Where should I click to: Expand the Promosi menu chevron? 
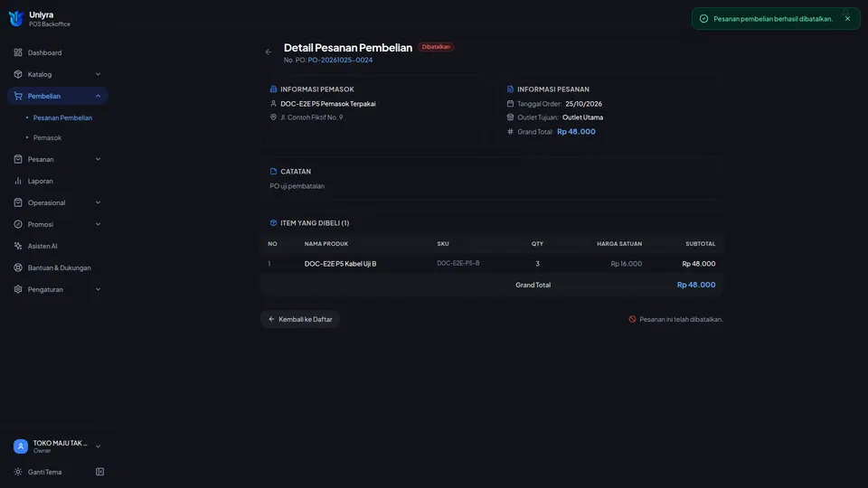point(98,224)
